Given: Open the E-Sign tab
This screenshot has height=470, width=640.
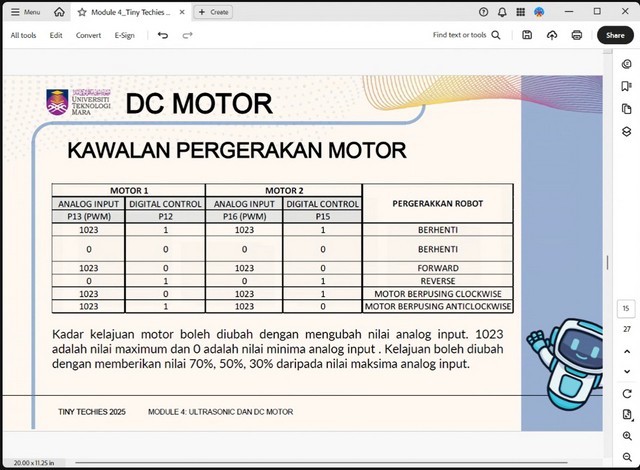Looking at the screenshot, I should tap(124, 35).
